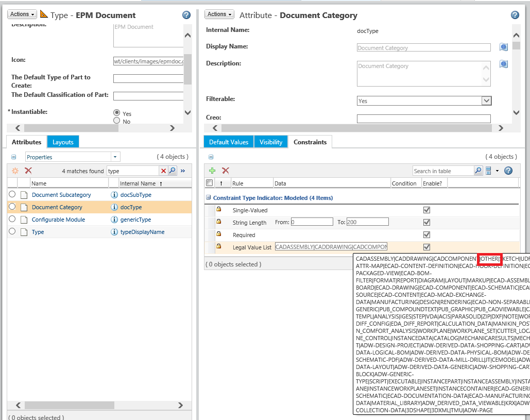Remove constraint with red X icon
This screenshot has height=420, width=530.
[226, 171]
